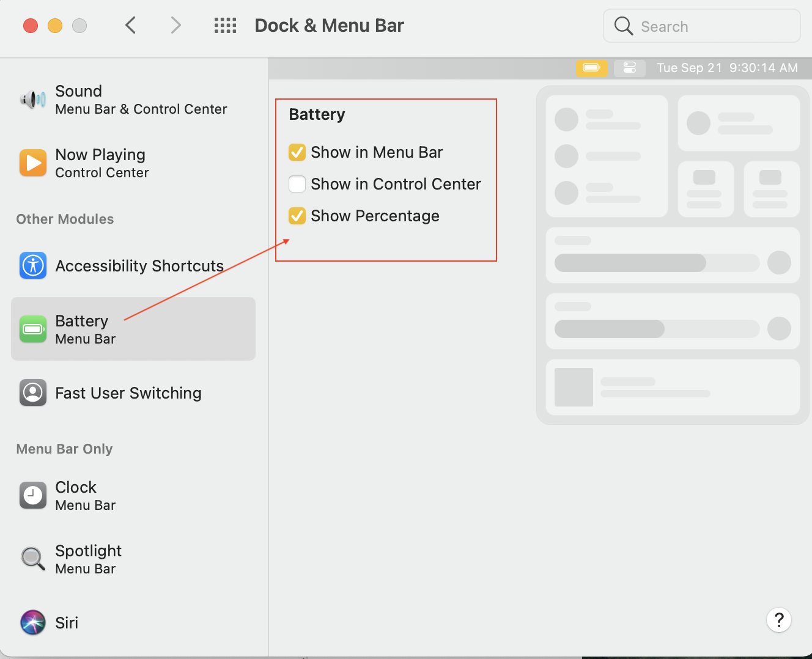Image resolution: width=812 pixels, height=659 pixels.
Task: Click the Spotlight magnifier icon in sidebar
Action: 33,559
